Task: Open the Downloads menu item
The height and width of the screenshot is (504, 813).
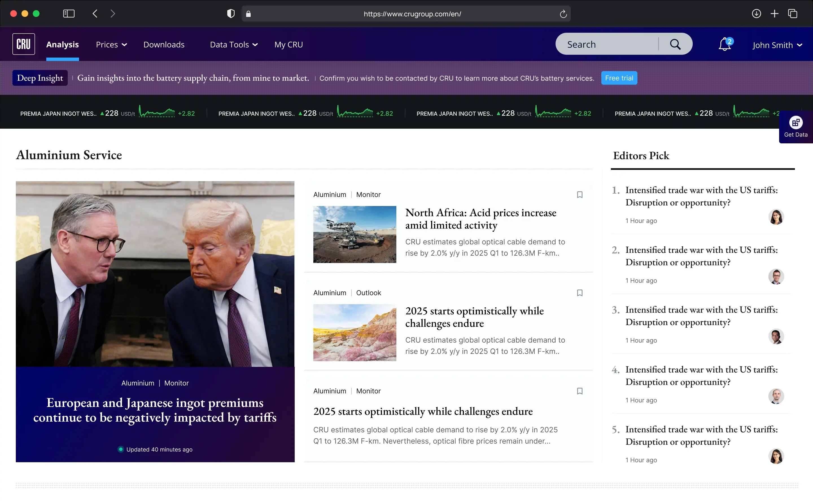Action: click(164, 45)
